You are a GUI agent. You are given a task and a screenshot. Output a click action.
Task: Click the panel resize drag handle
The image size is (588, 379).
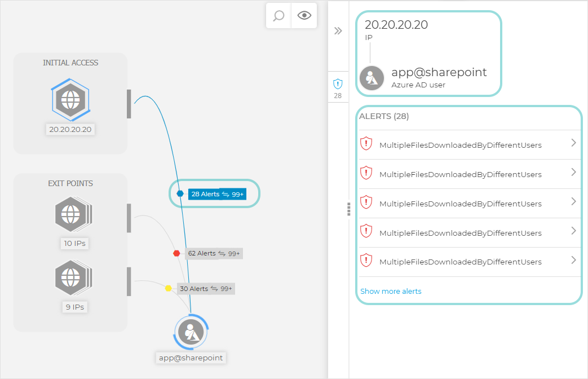349,209
